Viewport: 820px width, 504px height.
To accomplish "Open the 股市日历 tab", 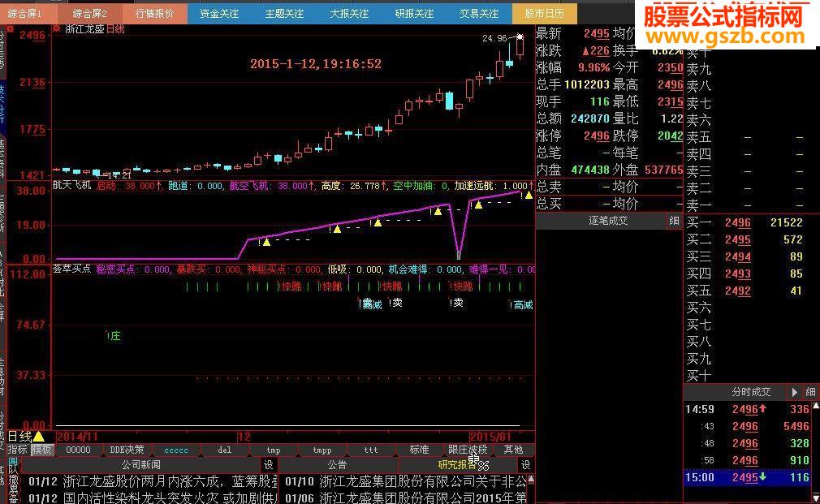I will [x=544, y=13].
